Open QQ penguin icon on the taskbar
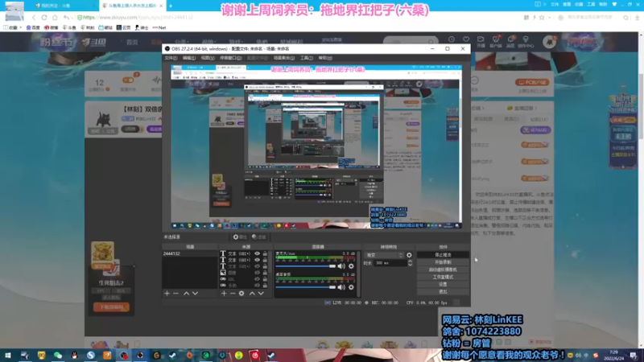 point(74,356)
